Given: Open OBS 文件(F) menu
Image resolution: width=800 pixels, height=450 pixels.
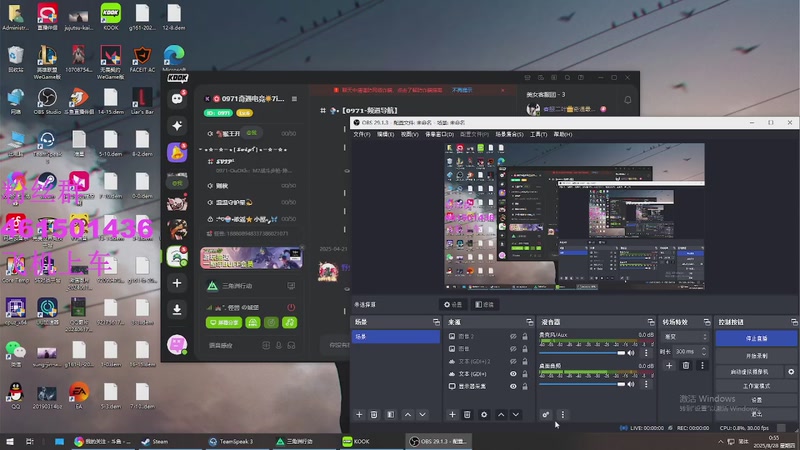Looking at the screenshot, I should pos(362,134).
